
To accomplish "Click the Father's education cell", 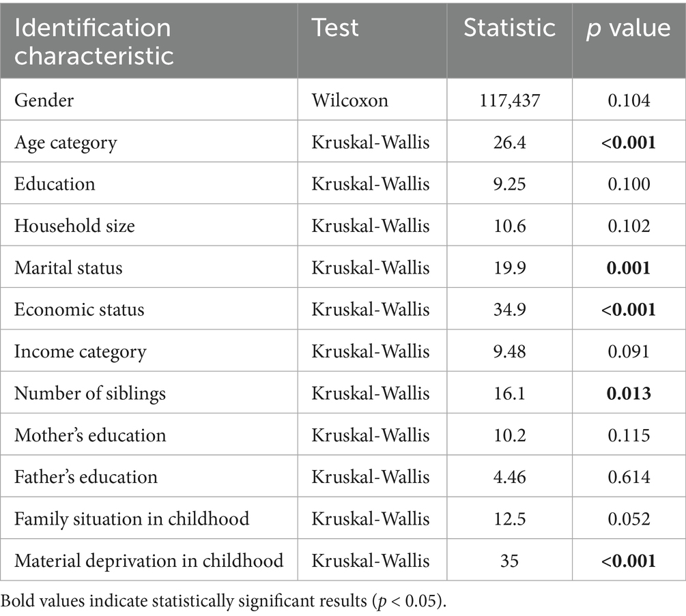I will (86, 477).
